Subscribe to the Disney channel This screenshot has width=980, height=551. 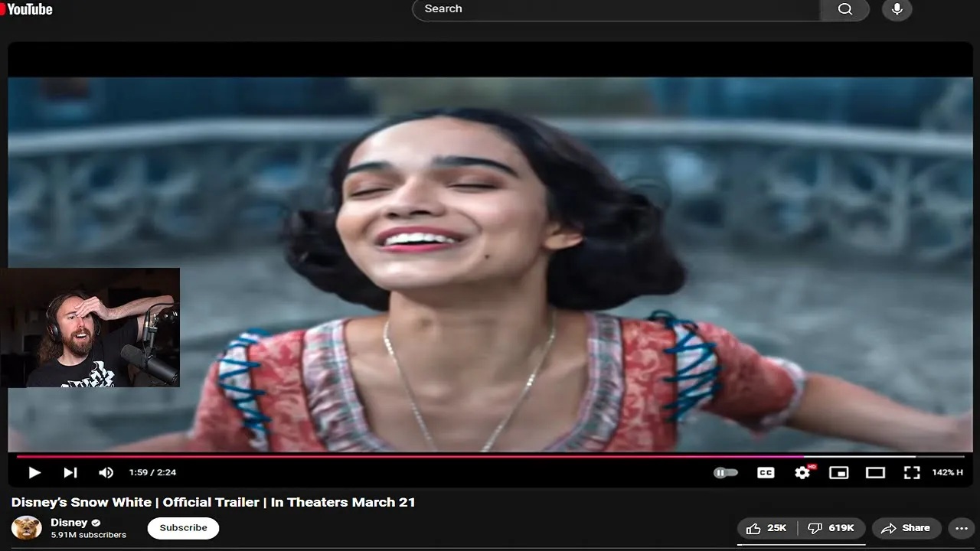[x=183, y=528]
